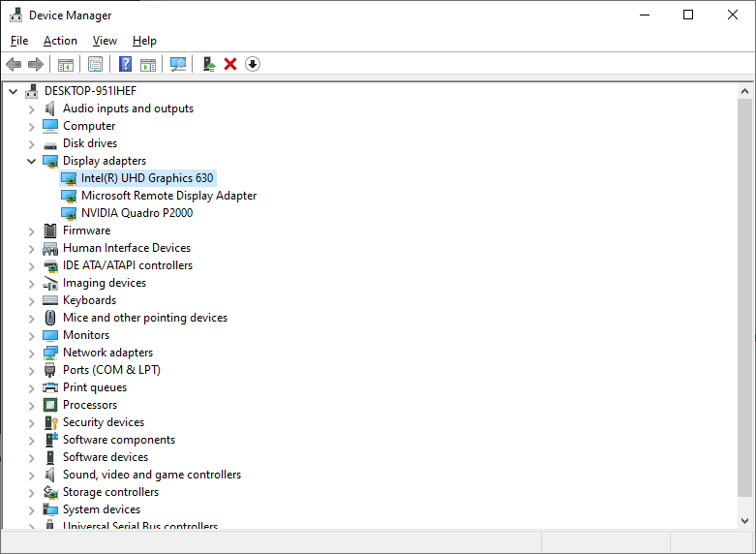Click Update device driver toolbar icon
This screenshot has height=554, width=756.
(208, 64)
